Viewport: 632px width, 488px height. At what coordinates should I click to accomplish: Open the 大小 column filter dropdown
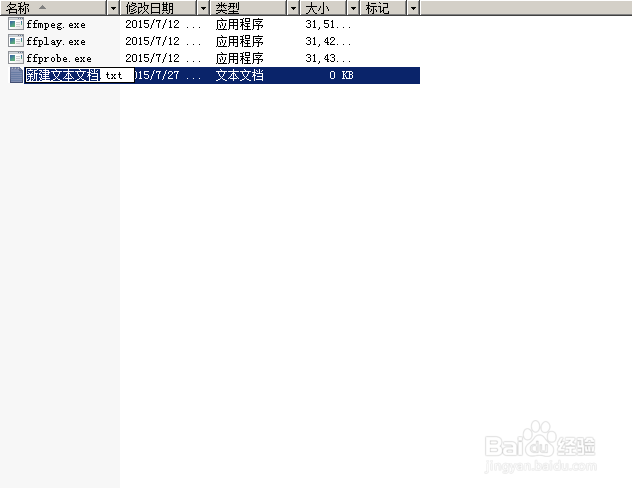tap(353, 8)
